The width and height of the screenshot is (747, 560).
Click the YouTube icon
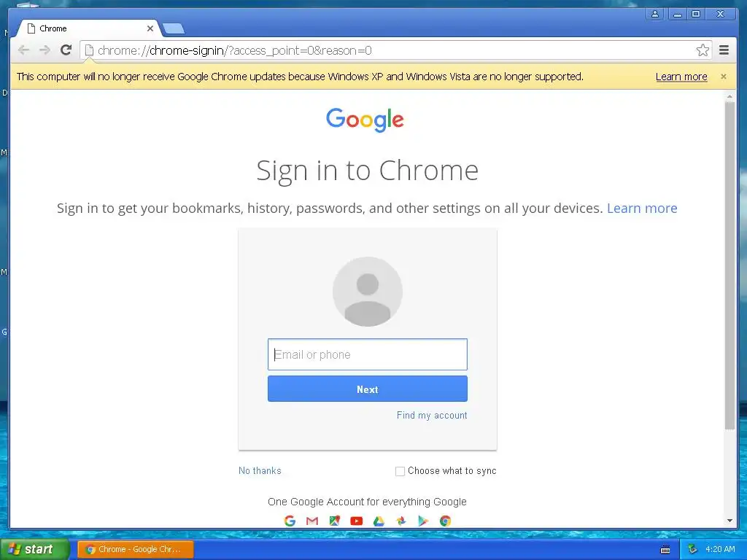356,521
